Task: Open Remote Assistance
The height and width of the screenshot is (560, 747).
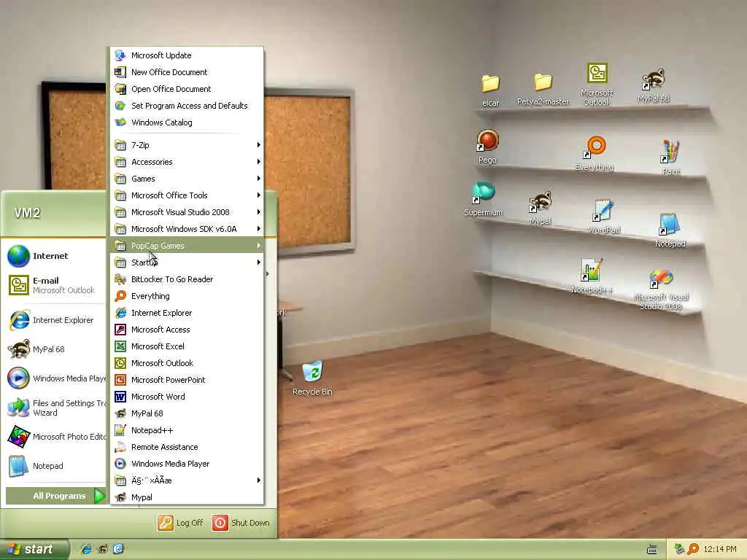Action: tap(187, 447)
